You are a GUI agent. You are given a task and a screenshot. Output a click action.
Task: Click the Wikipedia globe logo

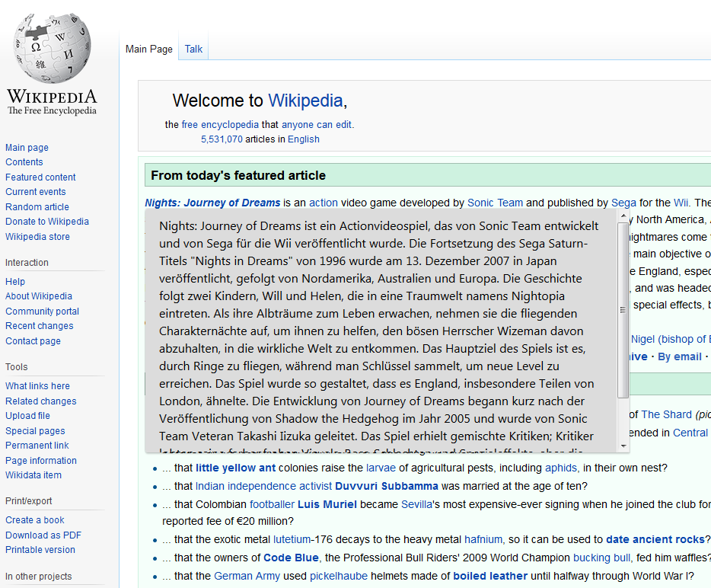52,50
